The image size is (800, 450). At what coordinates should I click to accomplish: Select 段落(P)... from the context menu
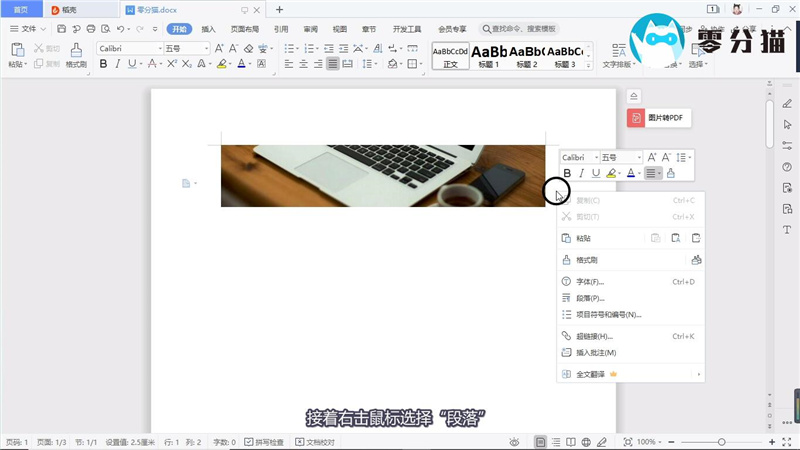tap(590, 298)
